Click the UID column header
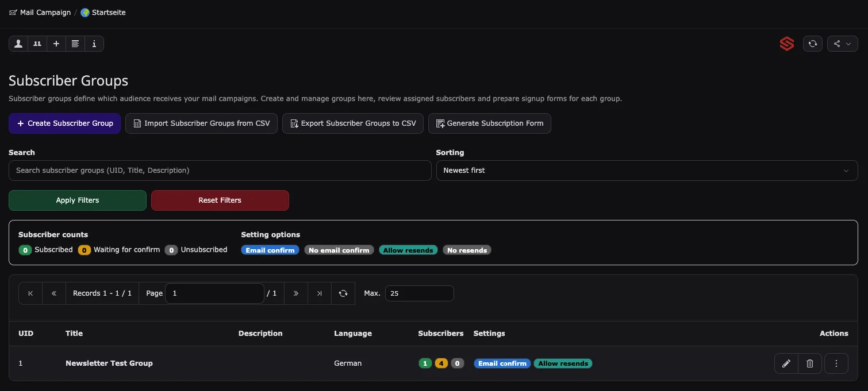Screen dimensions: 868x391 (x=26, y=334)
